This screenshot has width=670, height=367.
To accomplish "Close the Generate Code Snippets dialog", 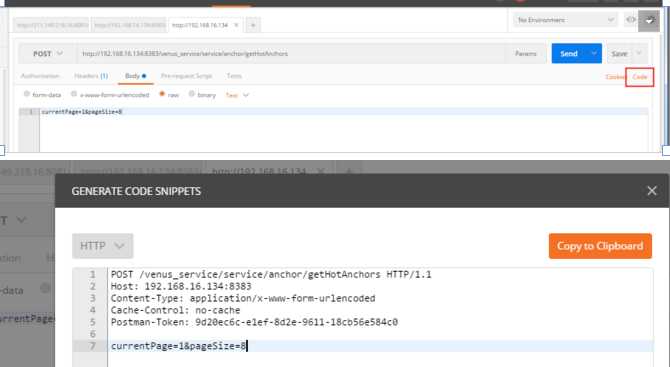I will [652, 191].
